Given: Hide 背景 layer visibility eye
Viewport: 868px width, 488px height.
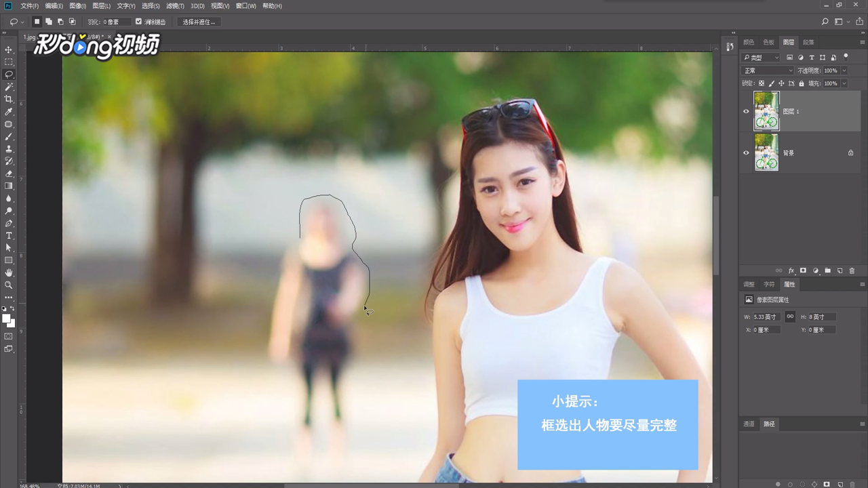Looking at the screenshot, I should (x=746, y=152).
